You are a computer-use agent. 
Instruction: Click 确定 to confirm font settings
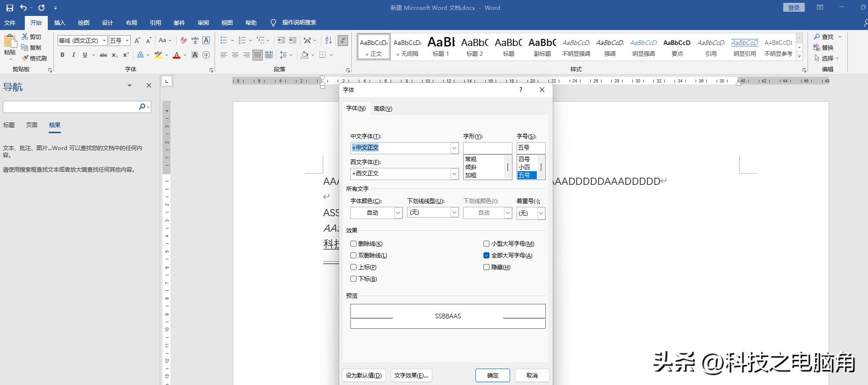click(x=493, y=375)
